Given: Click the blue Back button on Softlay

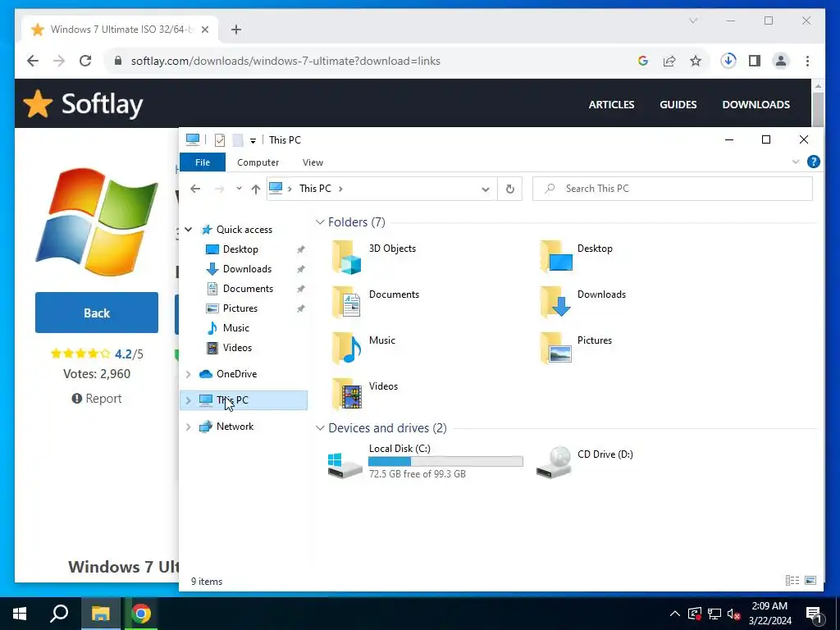Looking at the screenshot, I should click(x=97, y=313).
